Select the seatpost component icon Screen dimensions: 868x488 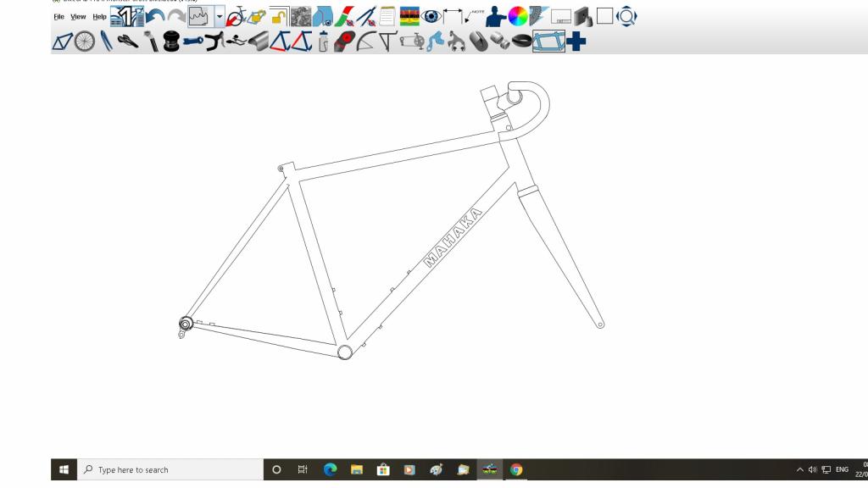click(150, 41)
